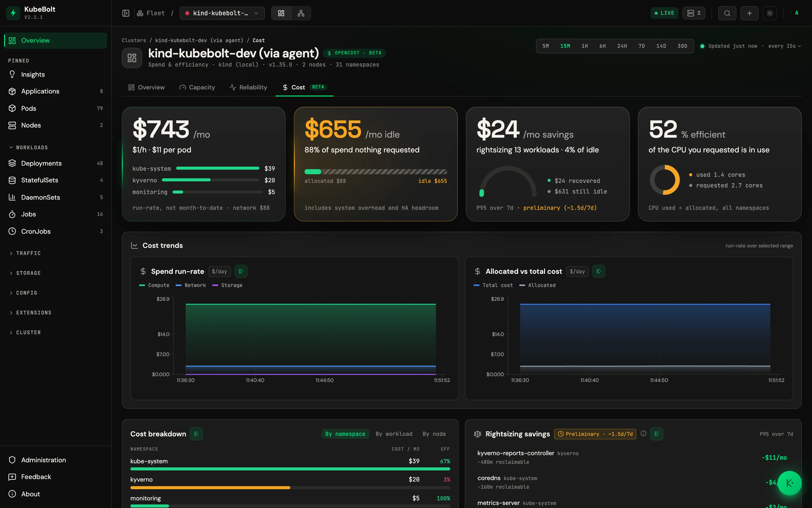Image resolution: width=812 pixels, height=508 pixels.
Task: Toggle the light theme sun icon
Action: 770,13
